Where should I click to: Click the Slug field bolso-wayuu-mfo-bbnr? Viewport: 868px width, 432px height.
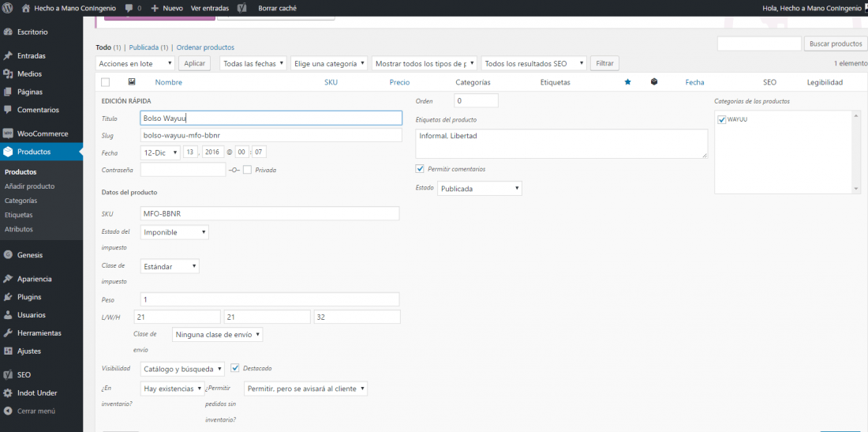[x=271, y=135]
